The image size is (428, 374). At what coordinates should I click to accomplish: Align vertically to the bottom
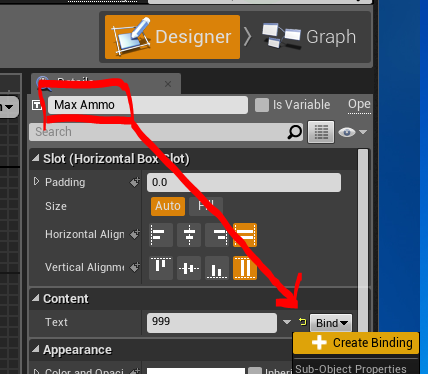point(217,268)
